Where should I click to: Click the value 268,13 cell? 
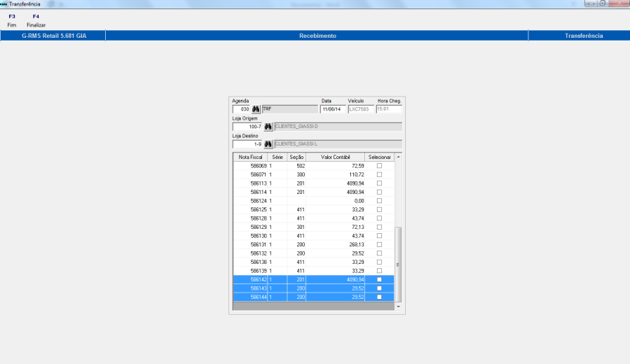coord(335,244)
